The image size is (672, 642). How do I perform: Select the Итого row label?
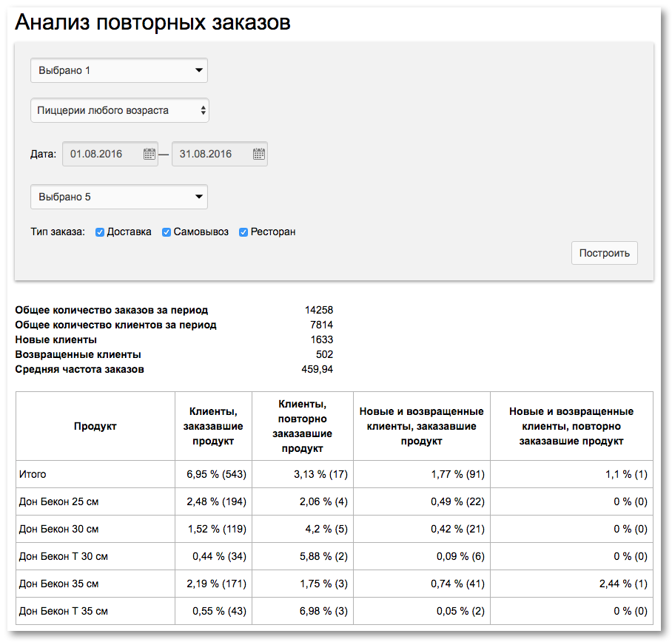point(33,474)
